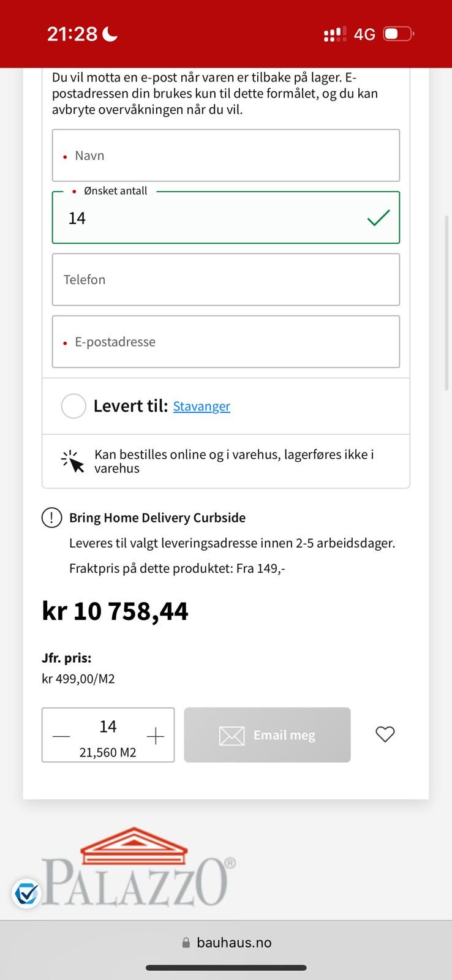The height and width of the screenshot is (980, 452).
Task: Focus the E-postadresse field
Action: point(226,342)
